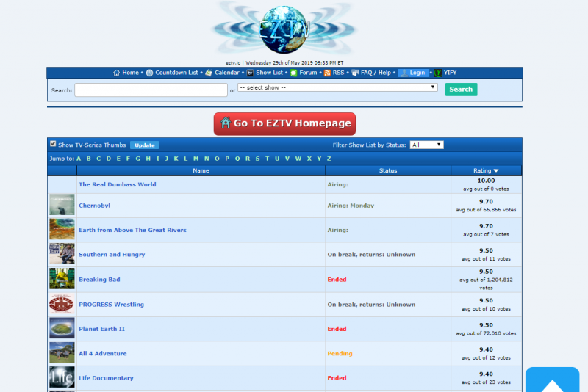This screenshot has height=392, width=588.
Task: Jump to letter W
Action: click(298, 159)
